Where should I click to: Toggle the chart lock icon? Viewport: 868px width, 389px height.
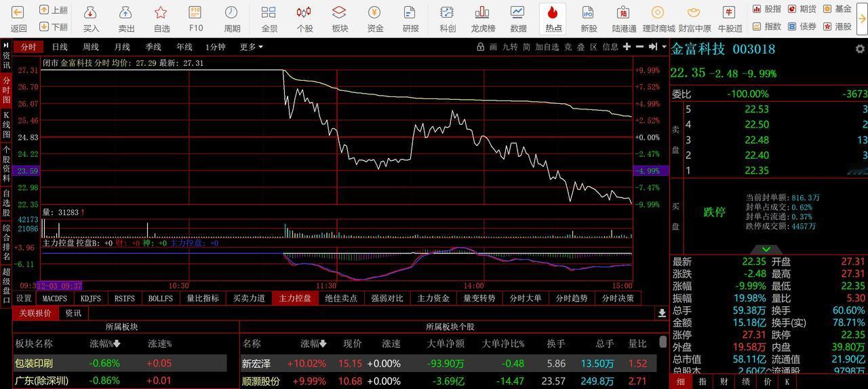pos(481,47)
